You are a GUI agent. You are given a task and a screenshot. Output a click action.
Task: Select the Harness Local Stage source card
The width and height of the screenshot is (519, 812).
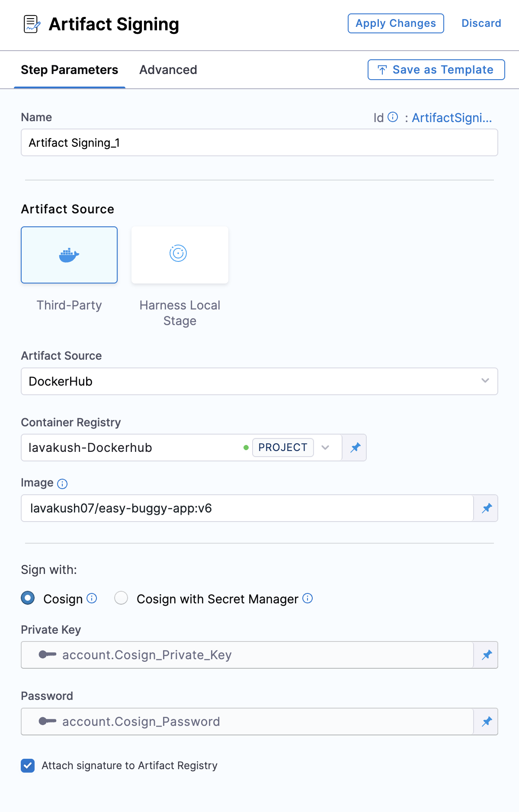click(179, 255)
